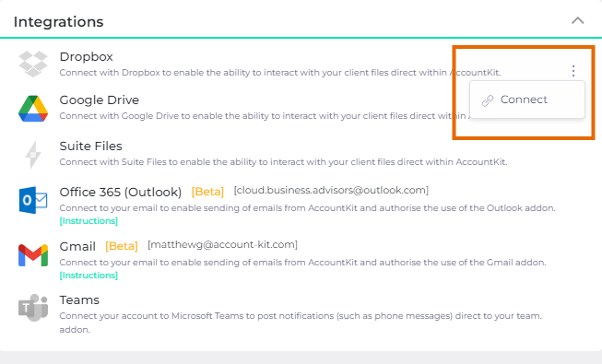Click the Google Drive title text

(99, 100)
